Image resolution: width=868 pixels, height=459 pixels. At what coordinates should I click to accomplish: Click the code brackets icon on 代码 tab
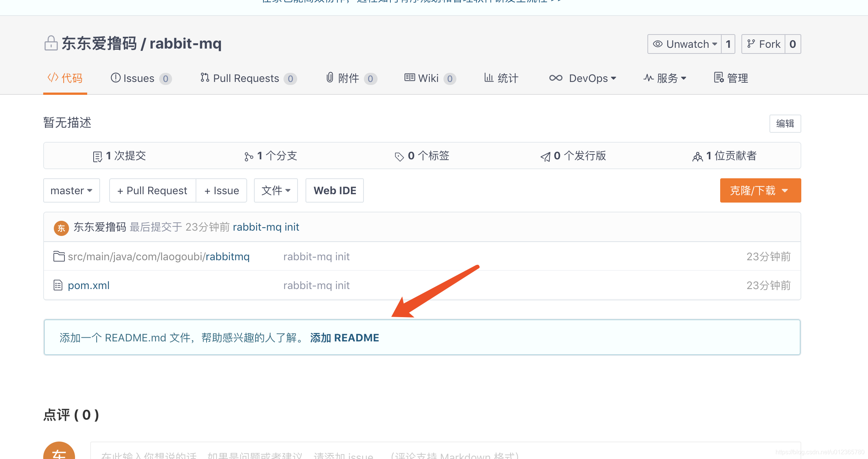(53, 78)
